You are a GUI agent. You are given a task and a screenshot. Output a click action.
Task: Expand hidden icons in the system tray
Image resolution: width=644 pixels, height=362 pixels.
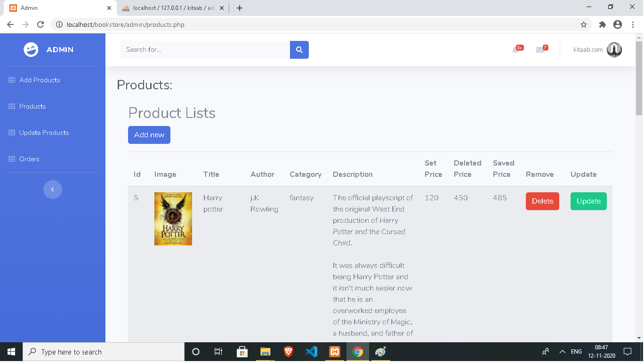562,351
